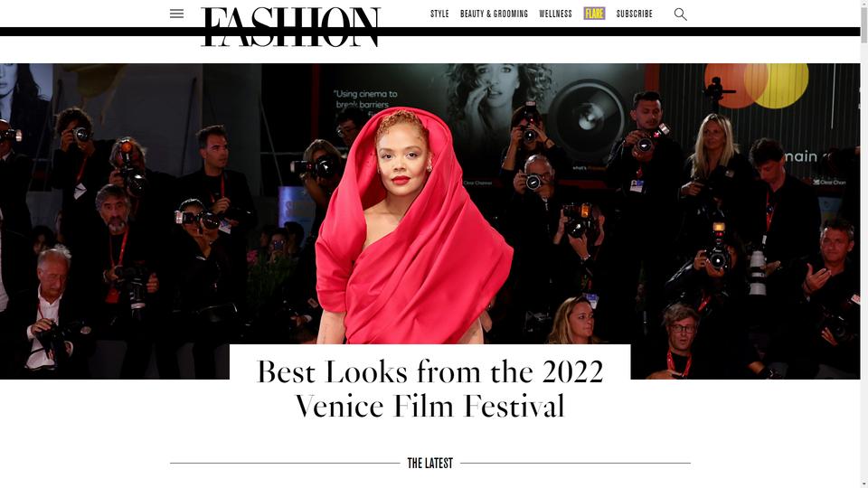Click the scrollbar track below the thumb
The width and height of the screenshot is (868, 488).
pos(864,260)
